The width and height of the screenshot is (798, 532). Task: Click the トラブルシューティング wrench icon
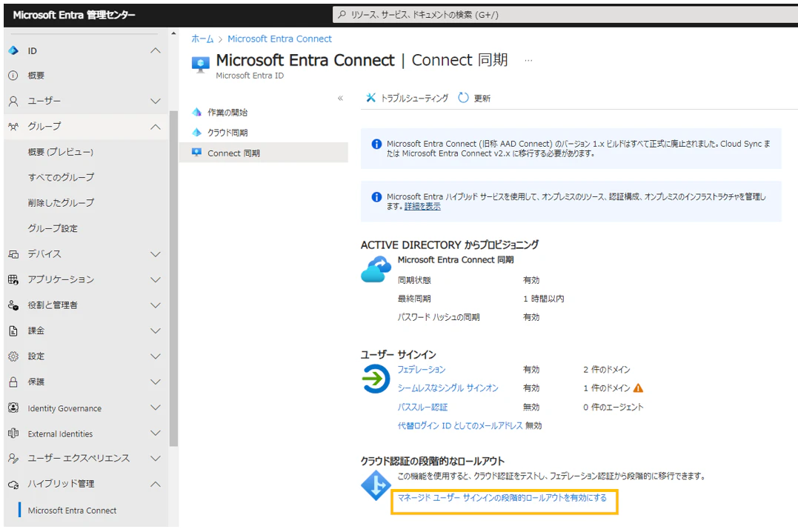pos(370,97)
